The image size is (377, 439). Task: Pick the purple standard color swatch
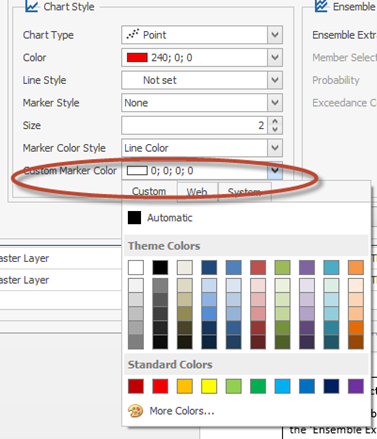356,386
